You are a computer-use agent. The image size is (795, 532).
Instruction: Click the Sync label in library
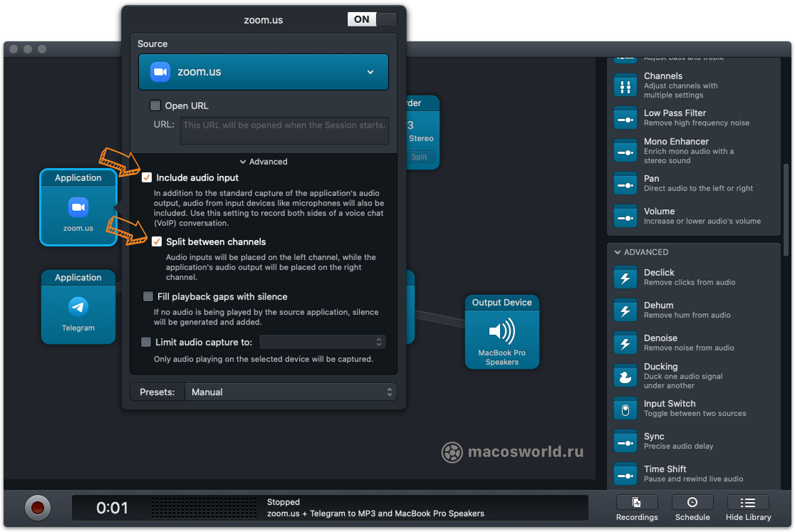coord(654,436)
